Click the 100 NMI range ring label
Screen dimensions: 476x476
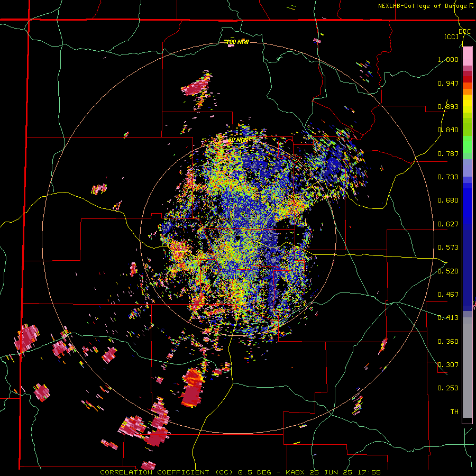click(239, 42)
